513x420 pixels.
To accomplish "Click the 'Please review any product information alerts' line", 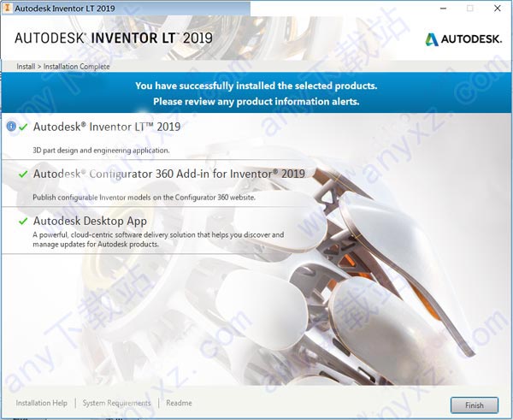I will click(256, 102).
